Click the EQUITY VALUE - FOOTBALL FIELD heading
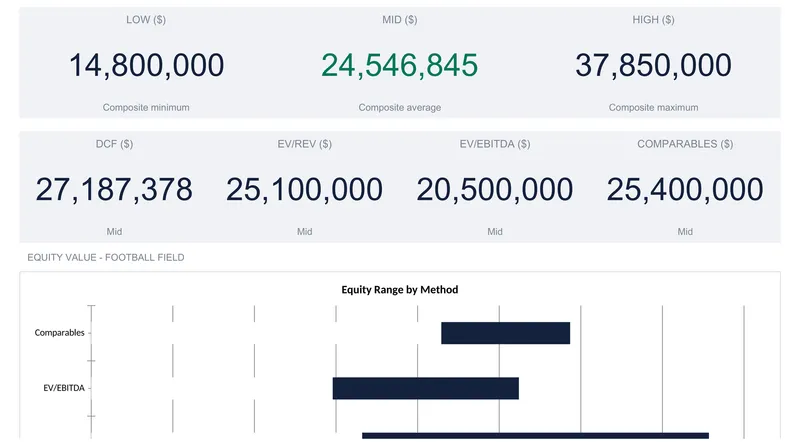 pos(106,258)
